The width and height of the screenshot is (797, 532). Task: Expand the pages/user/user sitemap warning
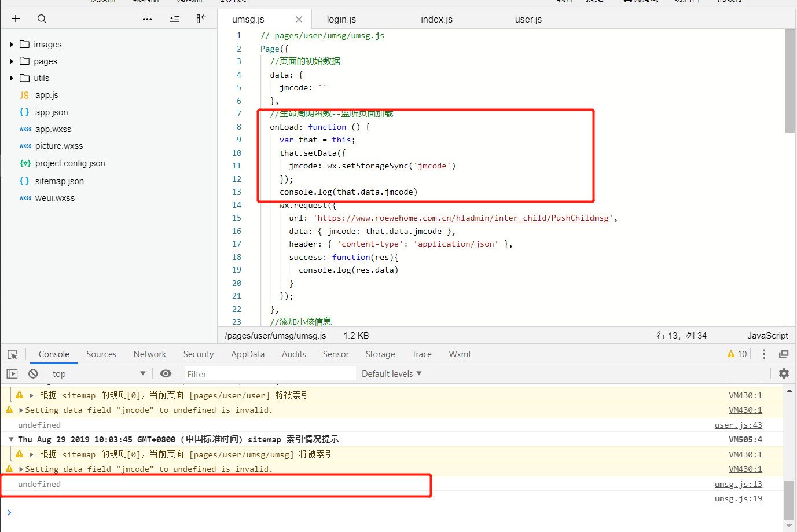coord(31,395)
